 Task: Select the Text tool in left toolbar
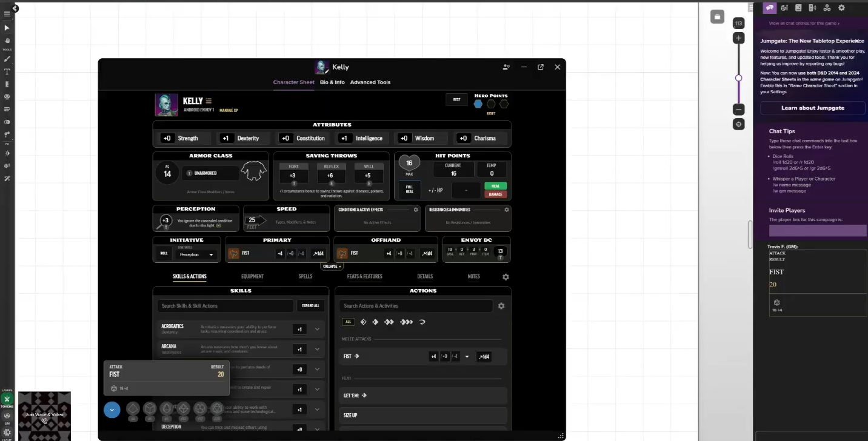(x=7, y=71)
